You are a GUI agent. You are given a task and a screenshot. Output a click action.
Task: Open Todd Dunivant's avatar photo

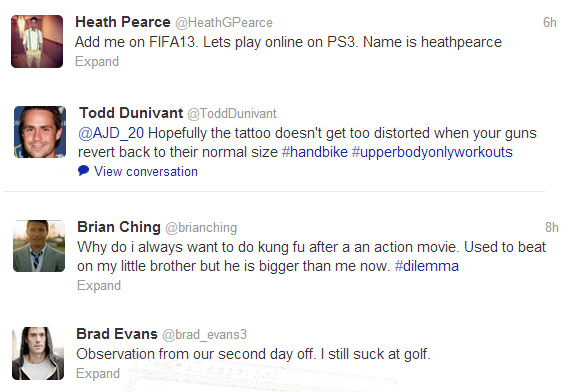(40, 132)
